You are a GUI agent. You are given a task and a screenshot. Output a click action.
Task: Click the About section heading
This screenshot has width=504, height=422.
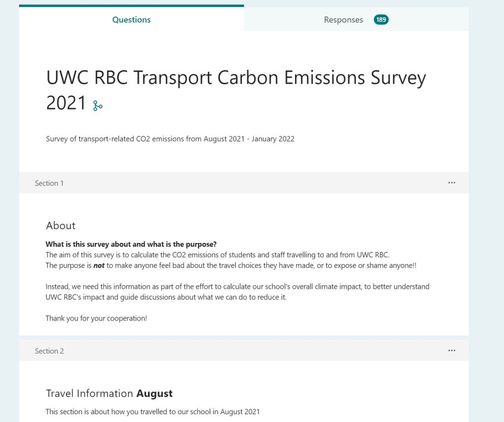tap(61, 225)
